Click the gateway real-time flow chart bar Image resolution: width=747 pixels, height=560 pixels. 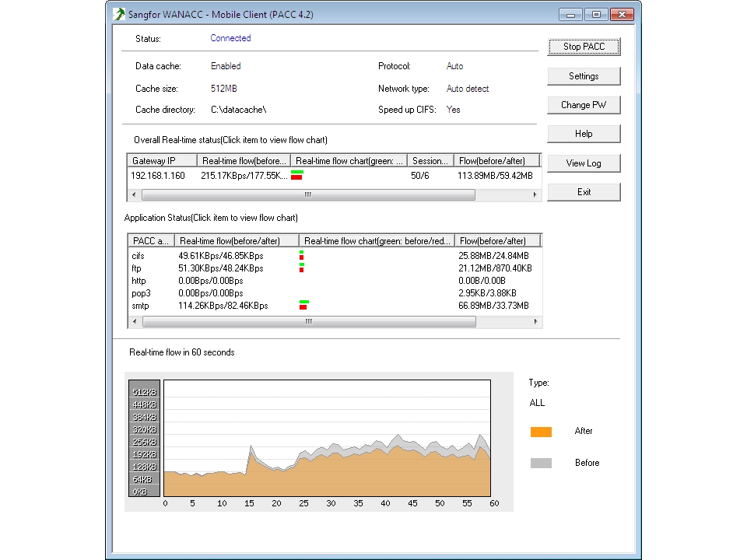(x=296, y=175)
